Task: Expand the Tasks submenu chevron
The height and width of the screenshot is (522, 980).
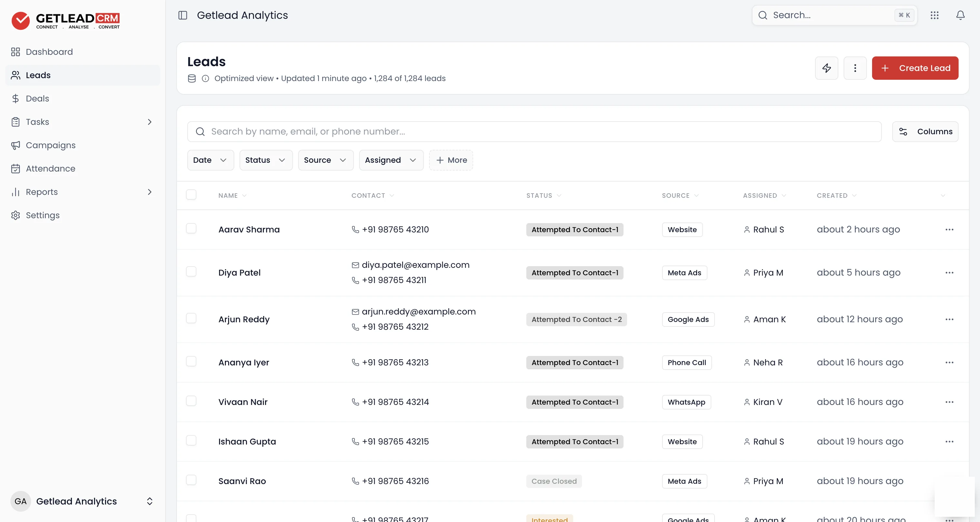Action: pos(149,122)
